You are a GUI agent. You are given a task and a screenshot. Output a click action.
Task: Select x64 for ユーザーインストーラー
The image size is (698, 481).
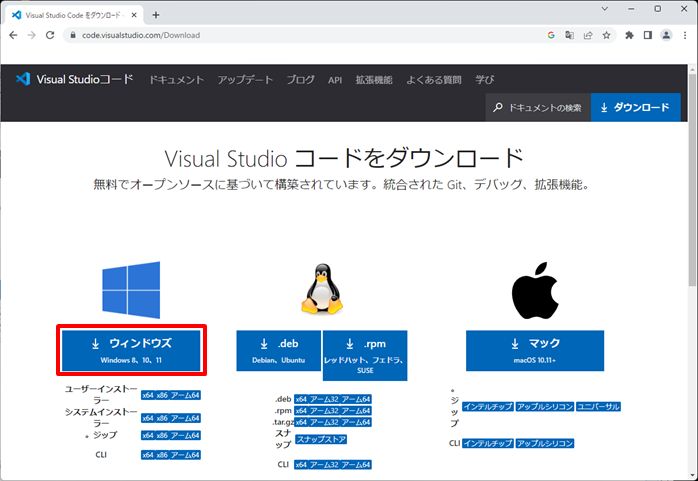tap(148, 395)
